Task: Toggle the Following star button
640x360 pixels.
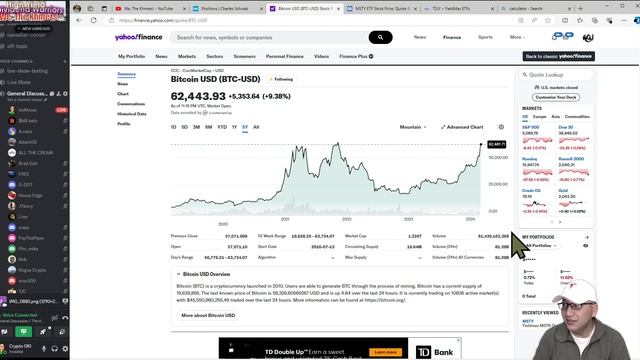Action: click(281, 79)
